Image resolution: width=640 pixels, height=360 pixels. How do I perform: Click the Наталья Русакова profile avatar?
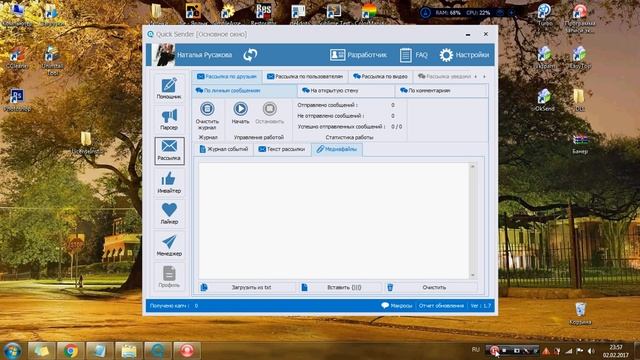coord(164,55)
